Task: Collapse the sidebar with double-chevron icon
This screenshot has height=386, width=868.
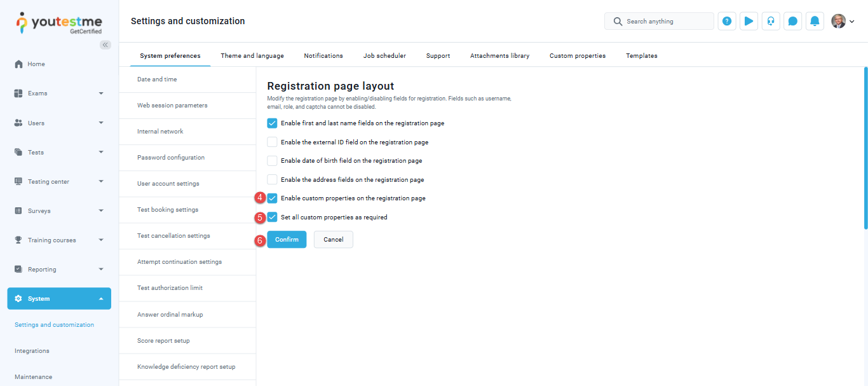Action: tap(105, 45)
